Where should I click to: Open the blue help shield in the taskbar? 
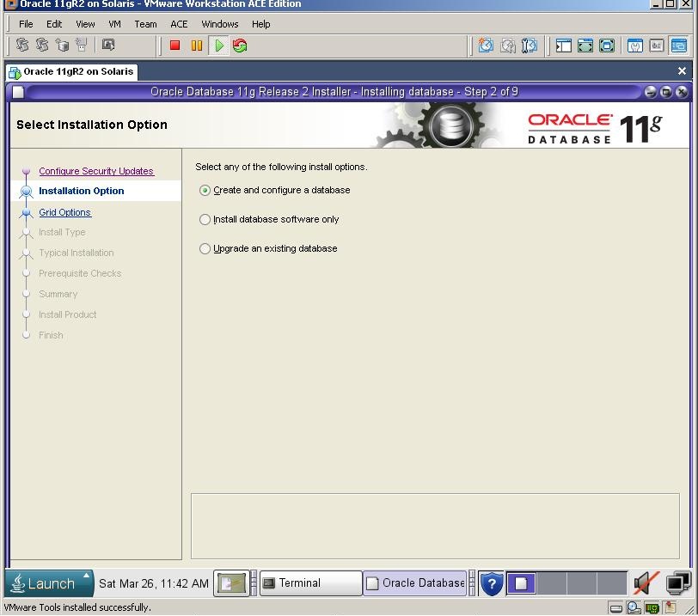click(x=491, y=583)
